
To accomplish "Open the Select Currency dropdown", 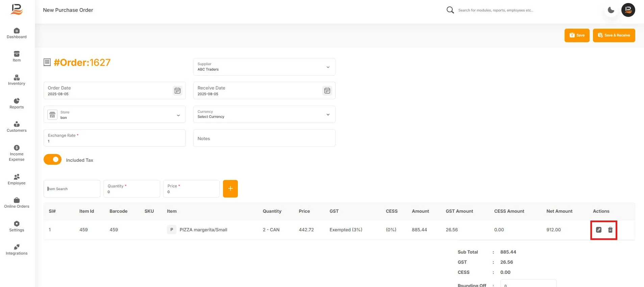I will 264,114.
